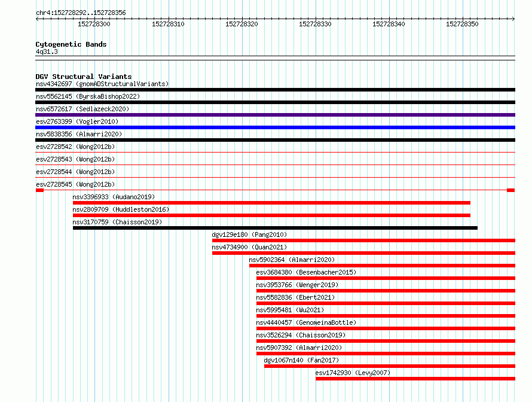Click the red bar for nsv3396933 Audano2019
532x402 pixels.
pos(271,203)
